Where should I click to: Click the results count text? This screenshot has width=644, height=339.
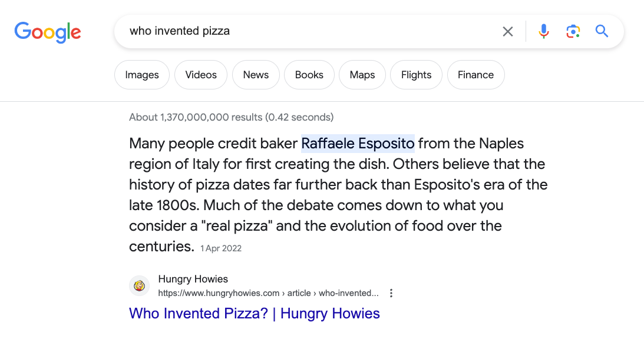point(231,117)
